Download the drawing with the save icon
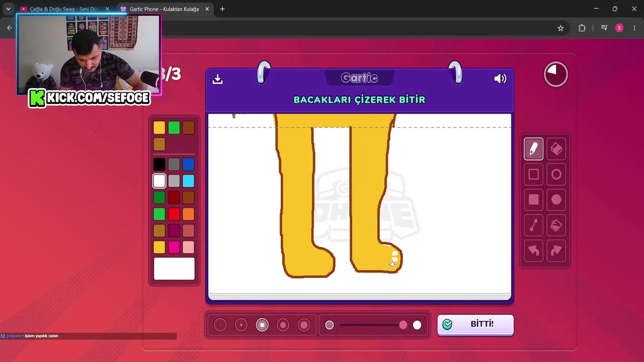The height and width of the screenshot is (362, 644). pyautogui.click(x=217, y=79)
